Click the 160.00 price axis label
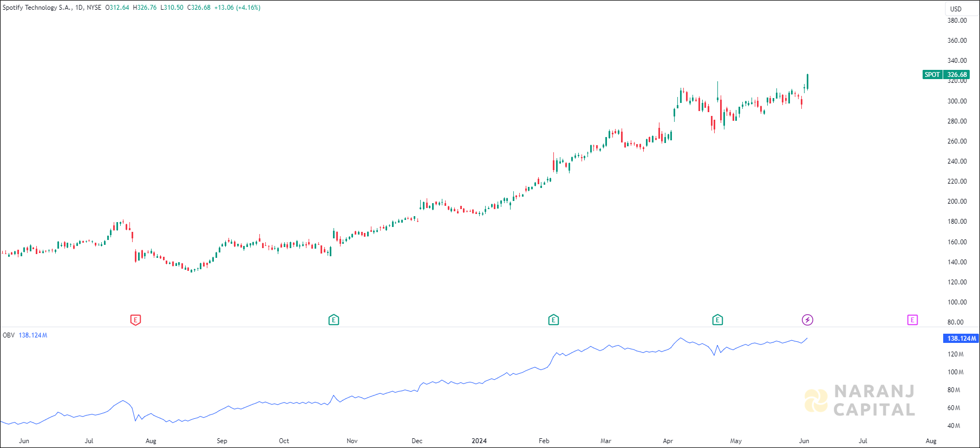980x448 pixels. pos(957,242)
